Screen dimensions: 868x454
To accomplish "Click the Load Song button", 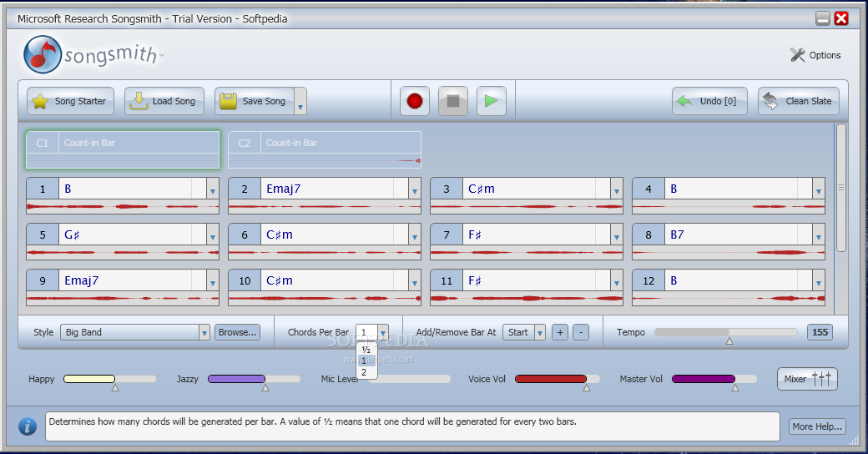I will point(164,101).
